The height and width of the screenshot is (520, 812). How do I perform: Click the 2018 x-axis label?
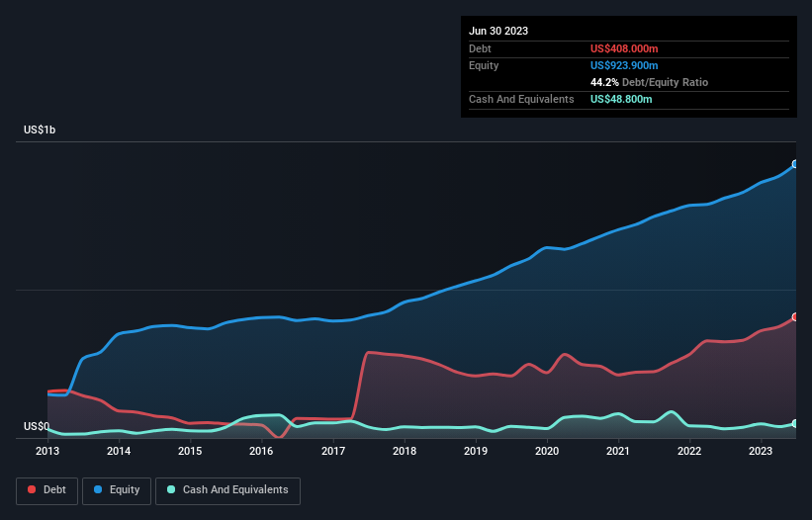405,451
